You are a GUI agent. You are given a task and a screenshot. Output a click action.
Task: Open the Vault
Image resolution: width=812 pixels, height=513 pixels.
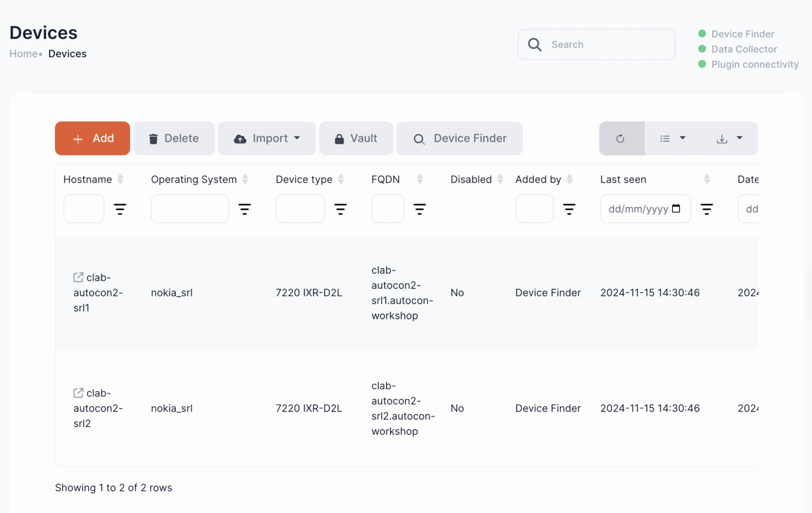tap(356, 138)
